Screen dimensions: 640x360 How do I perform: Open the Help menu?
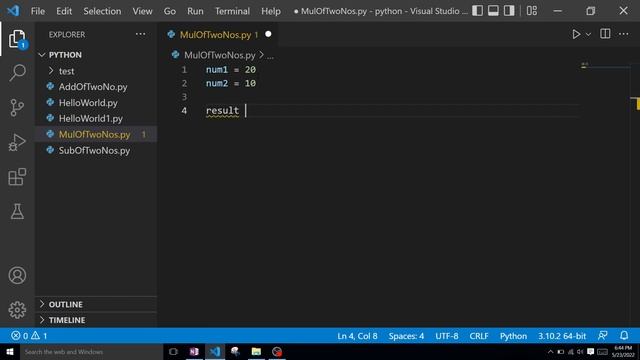271,11
